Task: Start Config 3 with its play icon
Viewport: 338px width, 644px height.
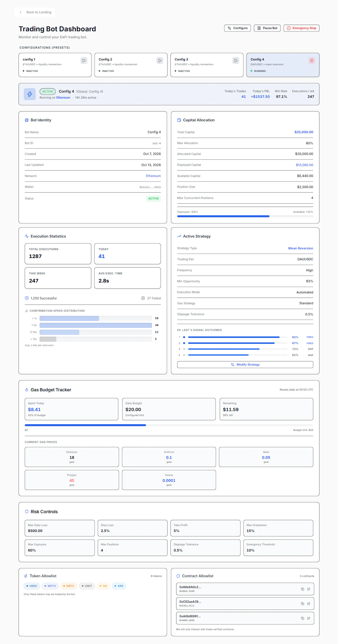Action: 236,61
